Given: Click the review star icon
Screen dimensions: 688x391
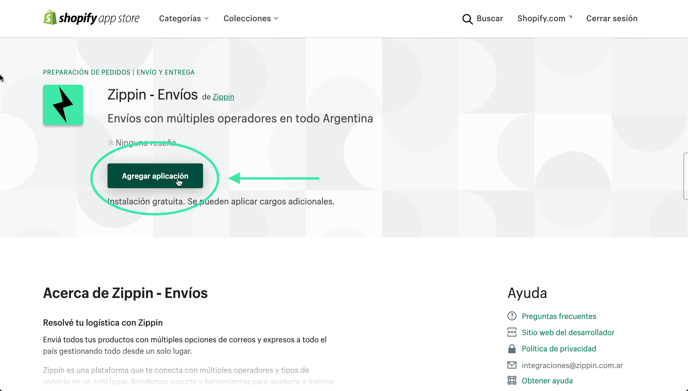Looking at the screenshot, I should tap(111, 143).
